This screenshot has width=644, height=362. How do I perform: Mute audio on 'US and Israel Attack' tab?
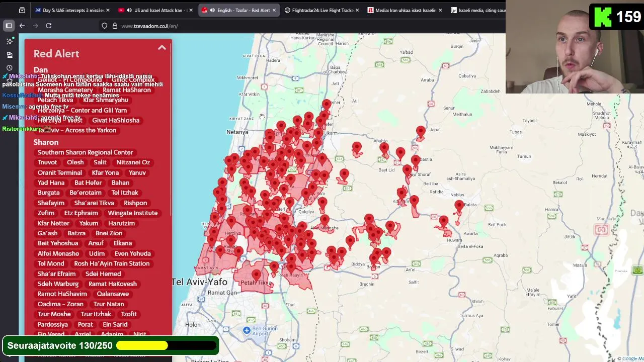[x=129, y=10]
